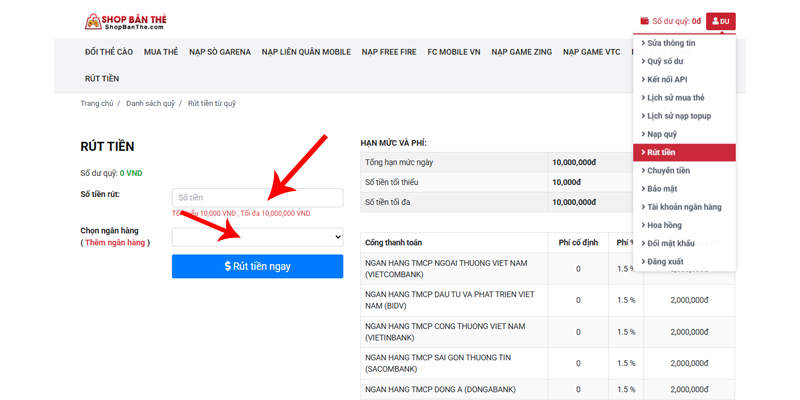Go to NẠP FREE FIRE navigation item
Viewport: 800px width, 400px height.
389,52
